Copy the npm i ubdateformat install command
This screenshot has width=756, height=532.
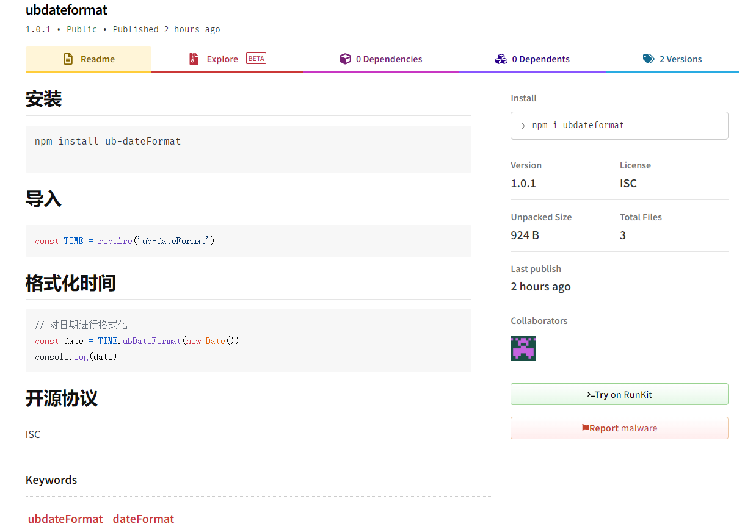[619, 126]
